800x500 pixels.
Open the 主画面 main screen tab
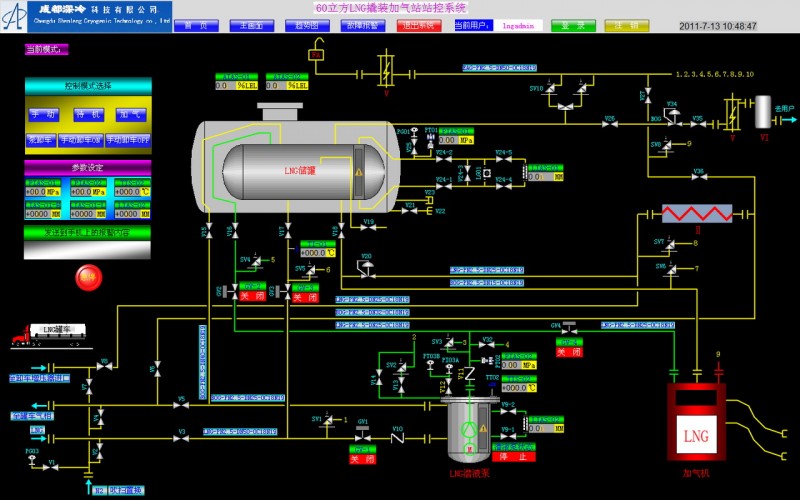[x=246, y=26]
